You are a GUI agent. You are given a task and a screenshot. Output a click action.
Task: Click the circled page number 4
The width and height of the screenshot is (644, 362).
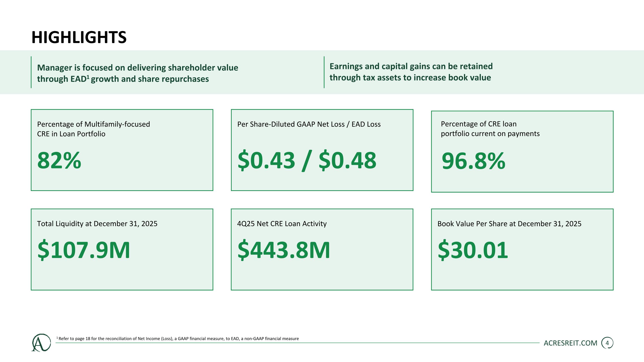(607, 343)
